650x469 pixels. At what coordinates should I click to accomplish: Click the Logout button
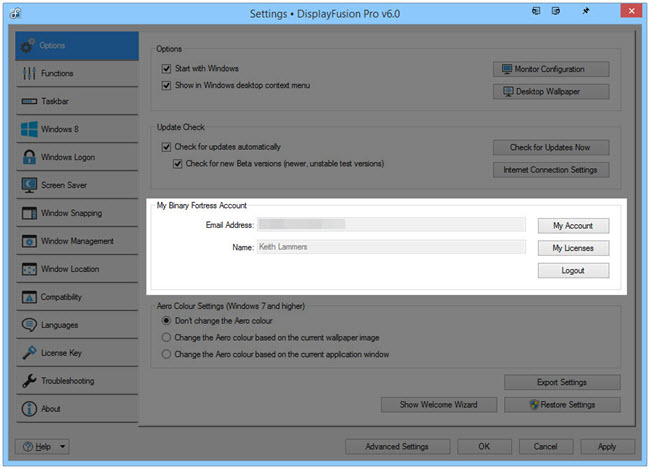coord(573,271)
